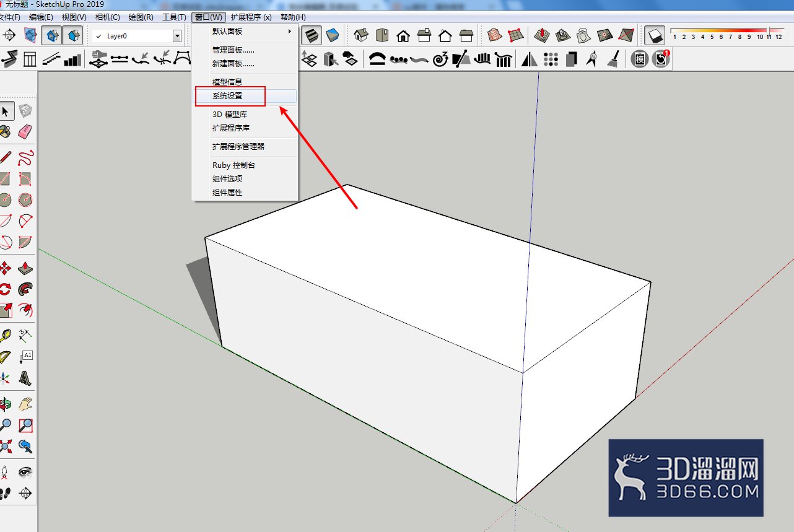Choose the Sandbox From Contours icon
Image resolution: width=794 pixels, height=532 pixels.
click(x=494, y=35)
